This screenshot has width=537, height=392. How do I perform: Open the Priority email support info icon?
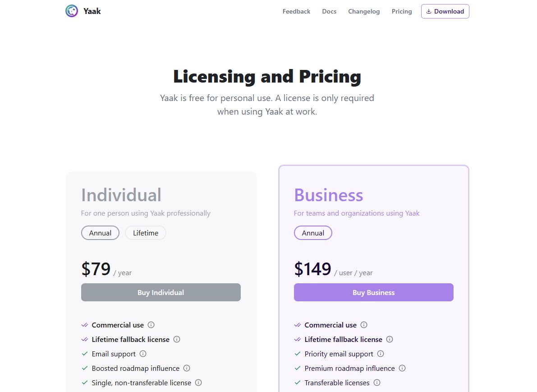(381, 354)
